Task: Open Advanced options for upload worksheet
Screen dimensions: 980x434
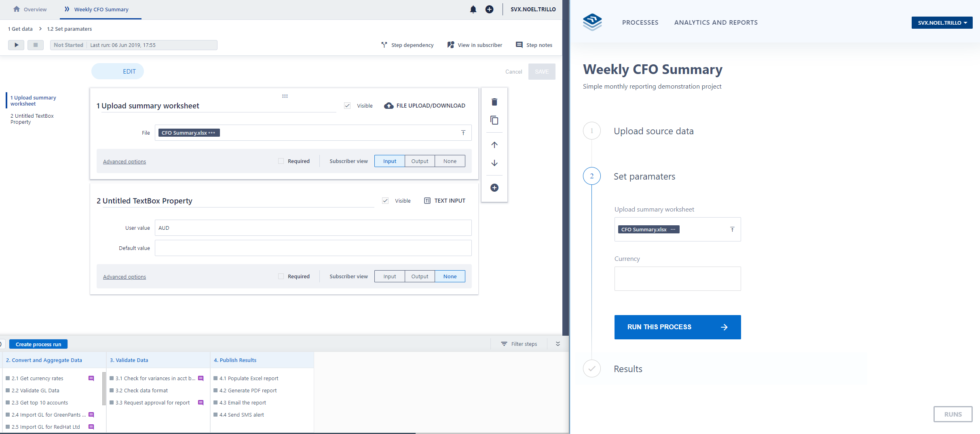Action: [x=125, y=161]
